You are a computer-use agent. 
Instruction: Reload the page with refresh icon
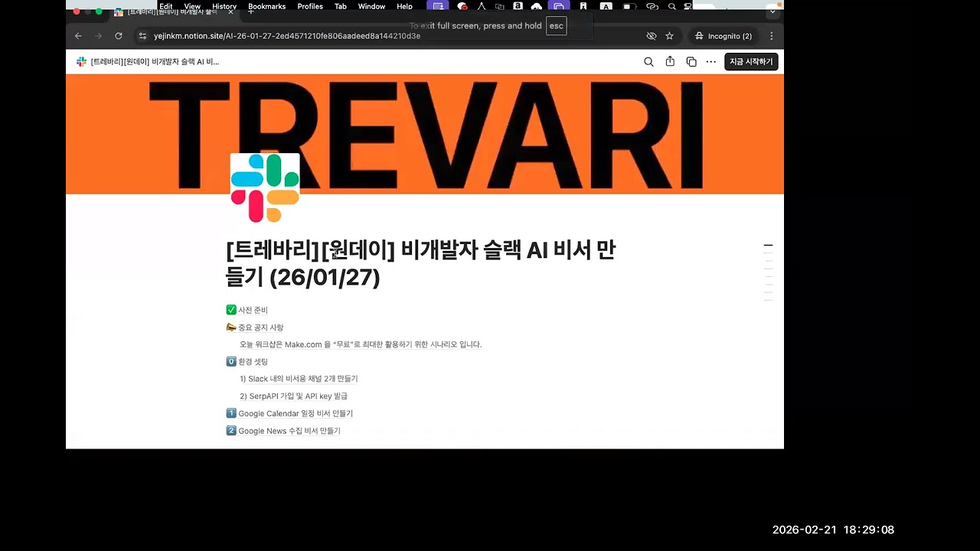[x=119, y=36]
